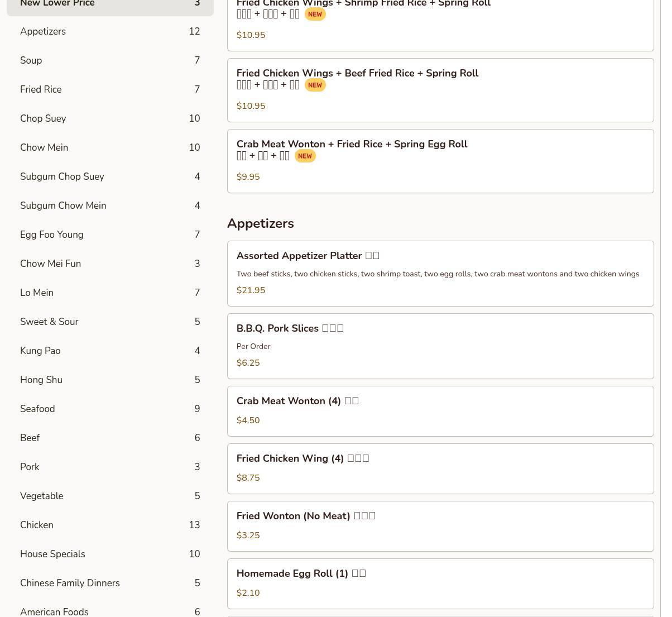Open Fried Wonton (No Meat) item
This screenshot has width=672, height=617.
point(440,526)
